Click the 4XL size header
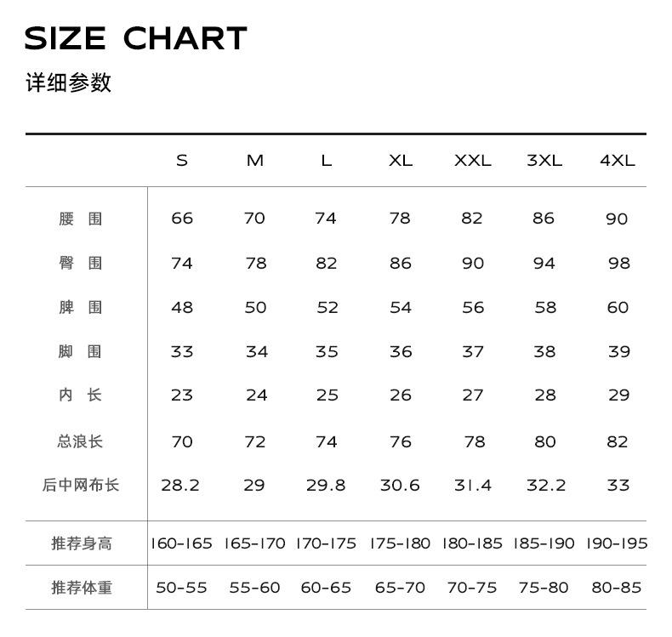672x637 pixels. point(618,161)
